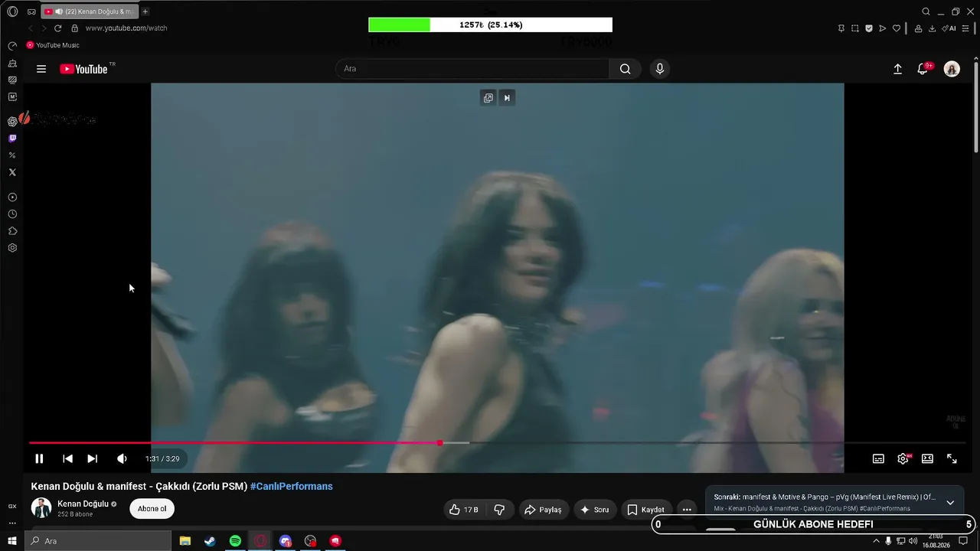Focus the YouTube 'Ara' search field
980x551 pixels.
click(472, 69)
